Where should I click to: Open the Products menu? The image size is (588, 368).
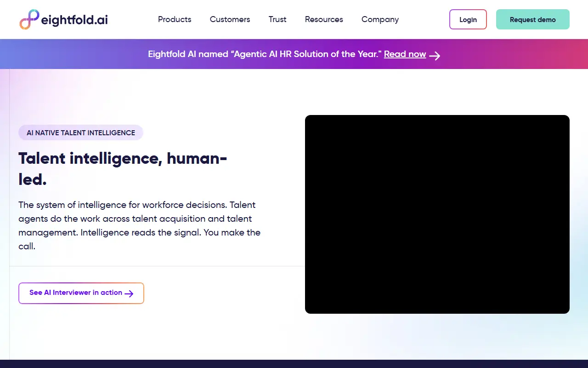pos(175,19)
